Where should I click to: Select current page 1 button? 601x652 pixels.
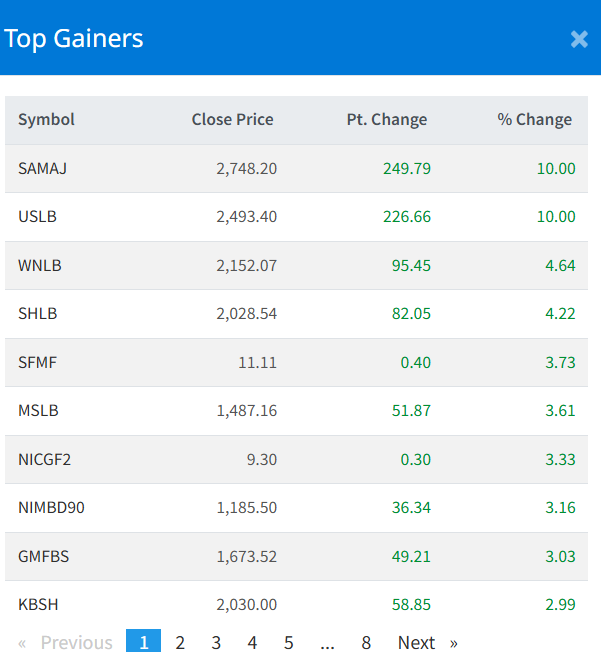pyautogui.click(x=143, y=642)
